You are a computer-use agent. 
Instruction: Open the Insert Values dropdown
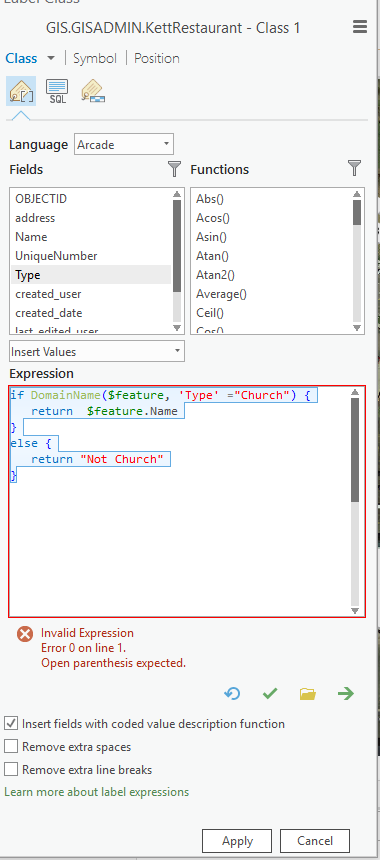point(97,352)
